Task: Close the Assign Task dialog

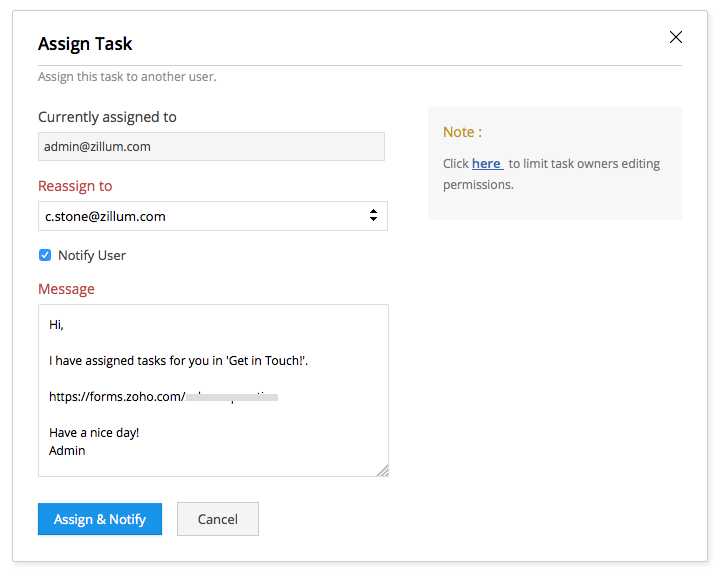Action: point(676,38)
